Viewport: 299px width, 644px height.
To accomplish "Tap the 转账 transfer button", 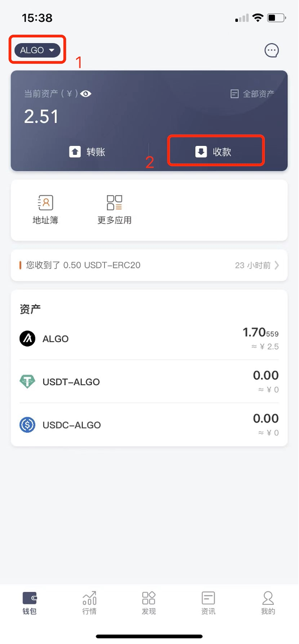I will pos(87,152).
